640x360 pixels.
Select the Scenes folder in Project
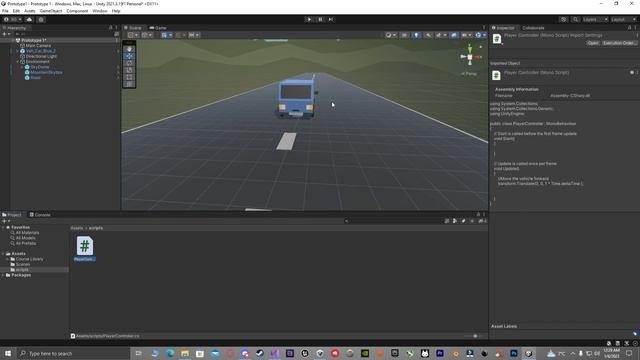coord(22,264)
